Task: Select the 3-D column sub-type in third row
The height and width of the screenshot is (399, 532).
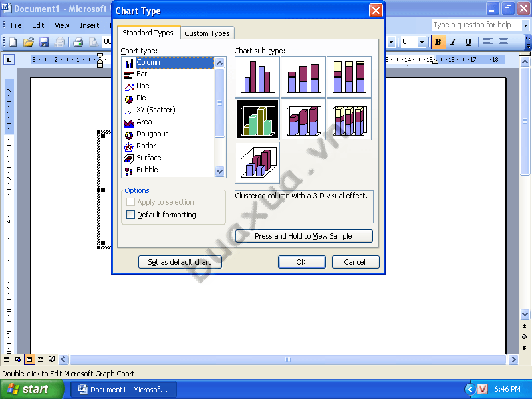Action: (257, 162)
